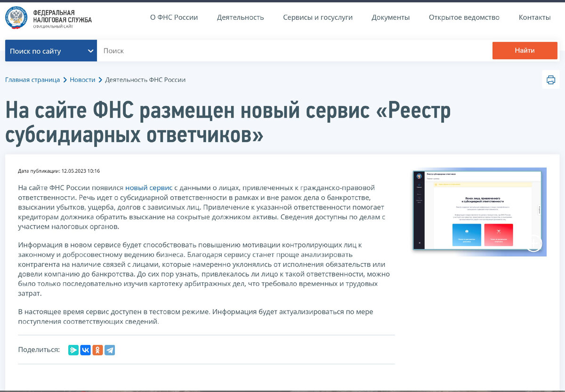
Task: Open the «Деятельность» menu
Action: [240, 17]
